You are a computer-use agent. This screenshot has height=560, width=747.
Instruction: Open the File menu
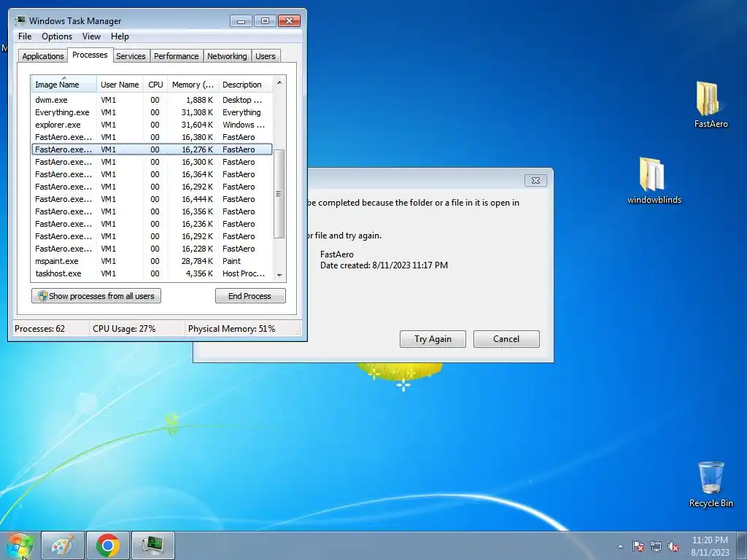point(25,36)
